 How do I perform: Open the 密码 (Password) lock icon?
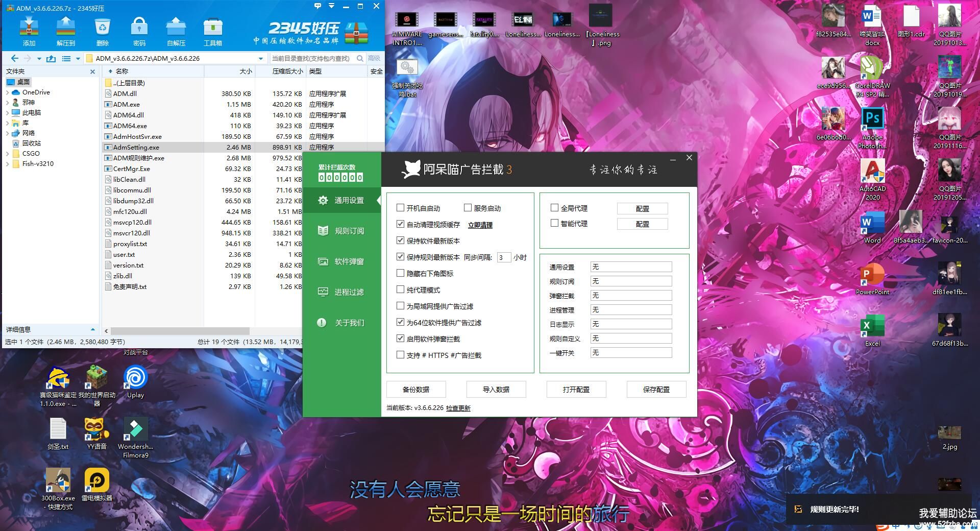(x=139, y=27)
